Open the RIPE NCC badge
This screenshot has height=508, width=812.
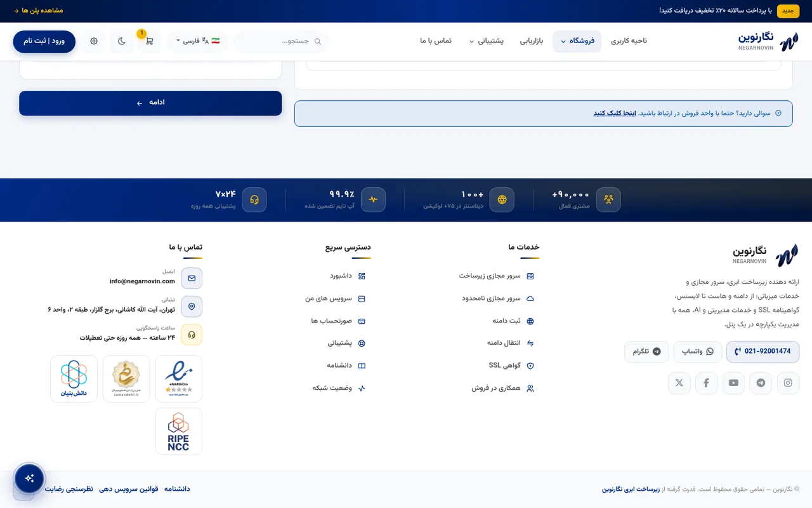tap(178, 431)
